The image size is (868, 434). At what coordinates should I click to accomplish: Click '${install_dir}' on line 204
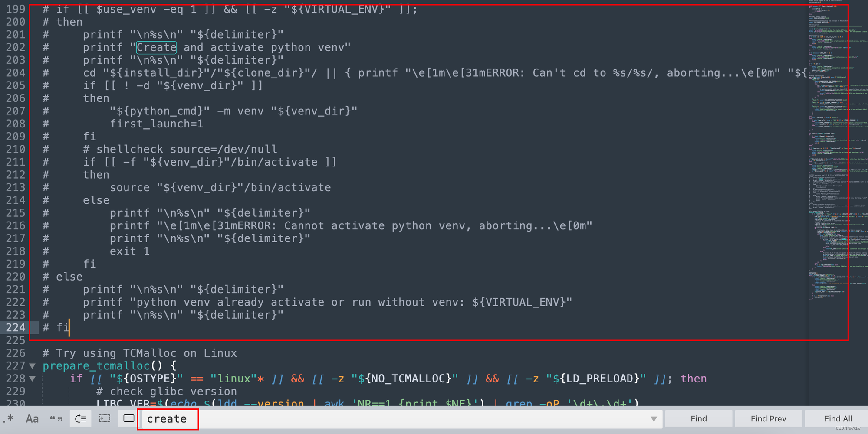point(157,73)
